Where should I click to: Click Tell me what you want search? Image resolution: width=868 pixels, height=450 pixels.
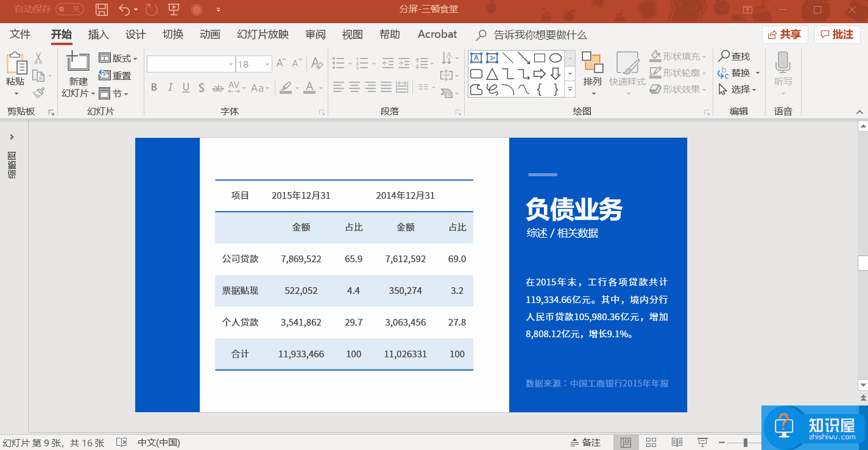pos(532,35)
